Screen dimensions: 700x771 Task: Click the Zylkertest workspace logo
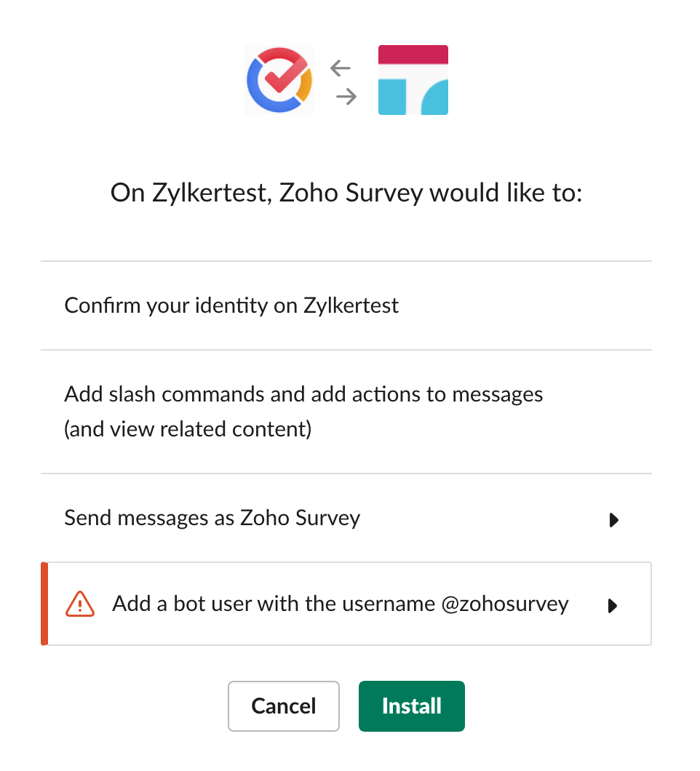tap(413, 80)
